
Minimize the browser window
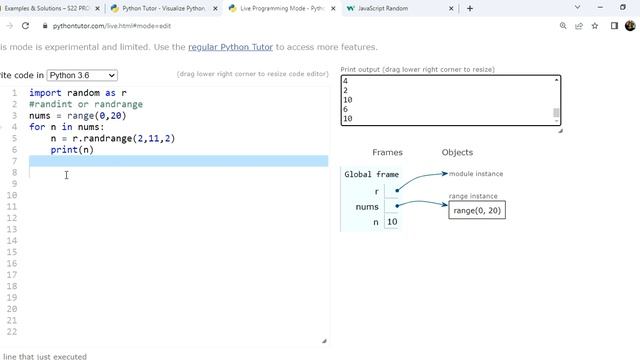(x=600, y=7)
